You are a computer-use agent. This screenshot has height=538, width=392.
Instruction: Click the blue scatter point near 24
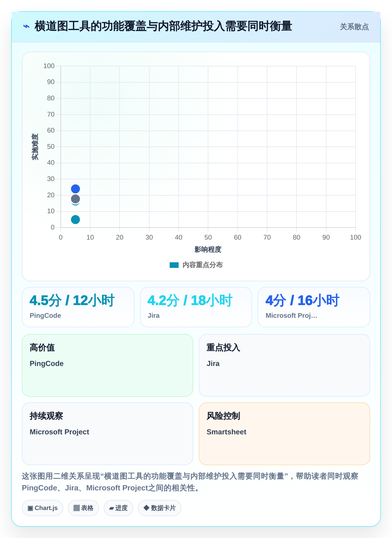point(75,189)
